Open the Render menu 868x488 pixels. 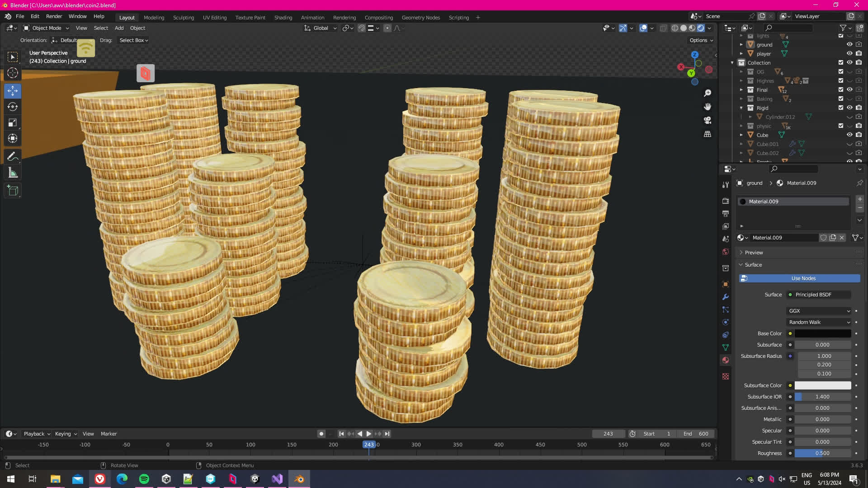(54, 16)
